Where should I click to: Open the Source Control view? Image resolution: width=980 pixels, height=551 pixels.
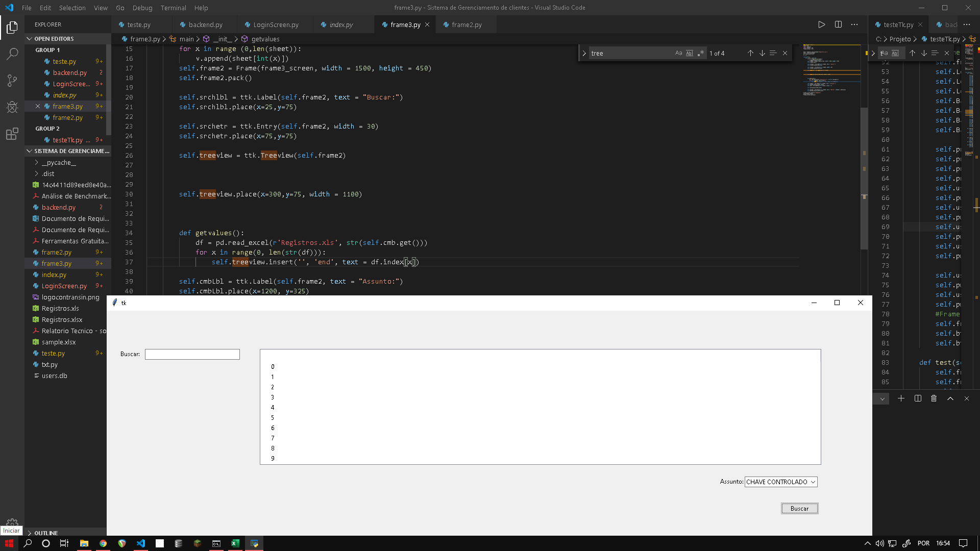tap(12, 80)
